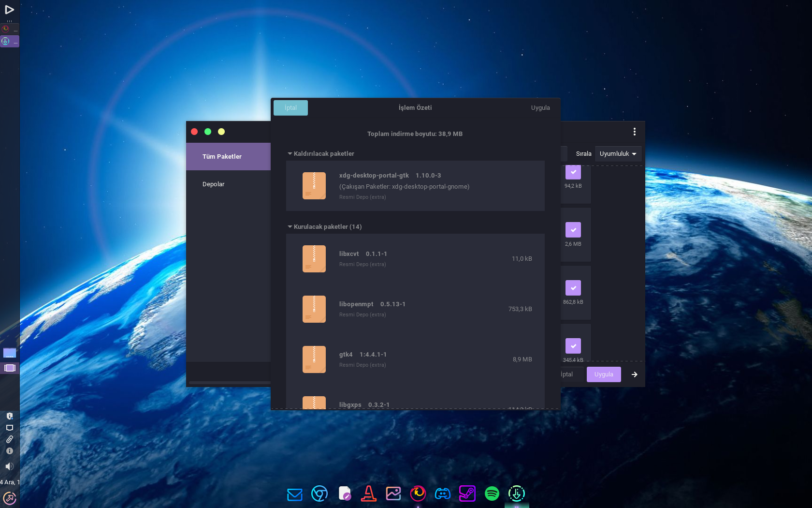This screenshot has width=812, height=508.
Task: Toggle the 2,6 MB package checkbox
Action: (573, 230)
